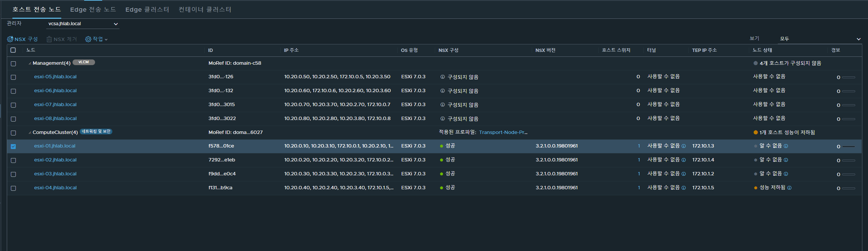Check the ComputeCluster(4) checkbox
The height and width of the screenshot is (251, 868).
[x=13, y=133]
